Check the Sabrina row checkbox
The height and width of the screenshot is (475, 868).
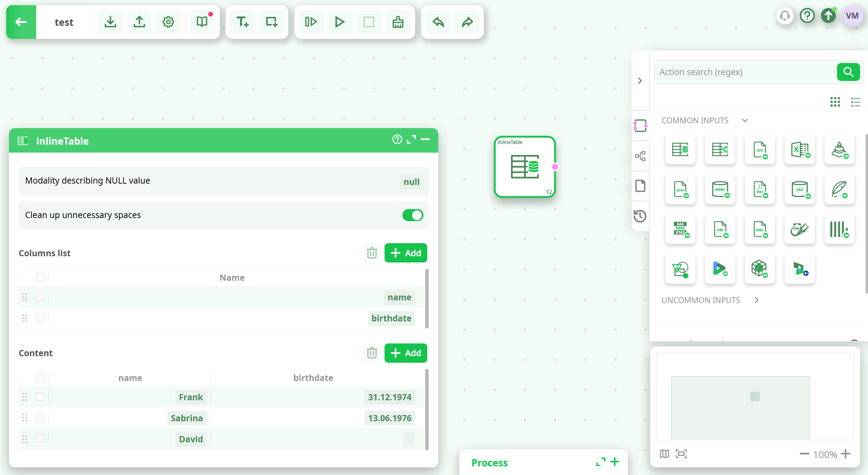click(40, 418)
